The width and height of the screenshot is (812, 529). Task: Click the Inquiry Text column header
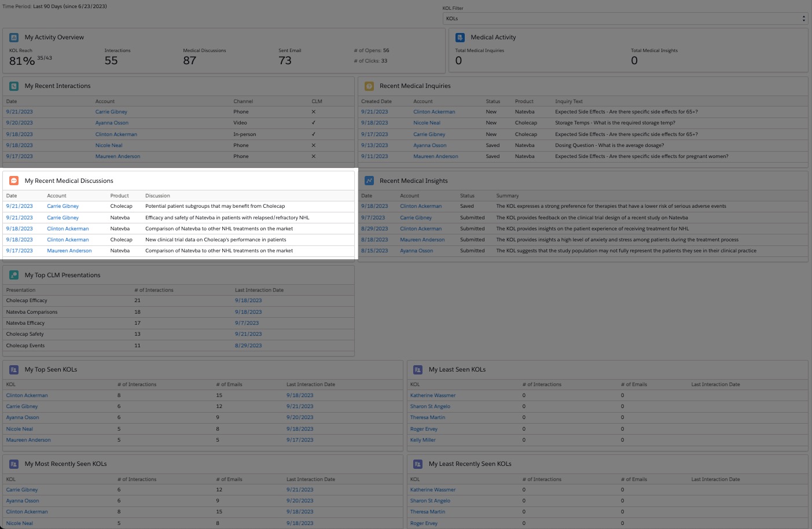(x=568, y=101)
